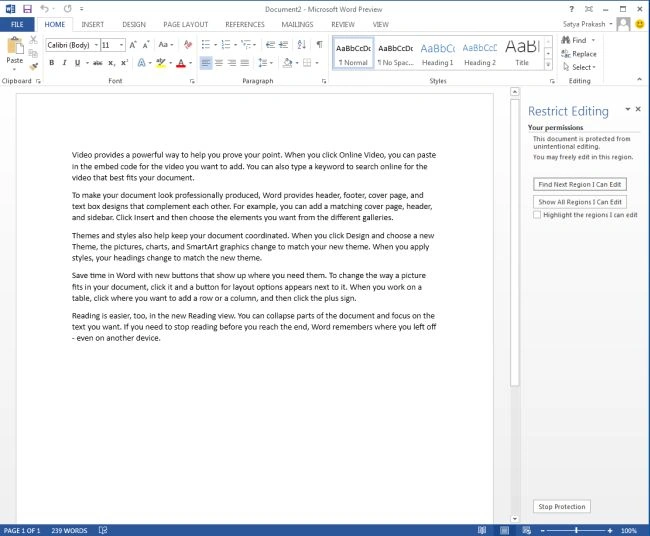Screen dimensions: 650x536
Task: Justify the paragraph text
Action: tap(245, 63)
